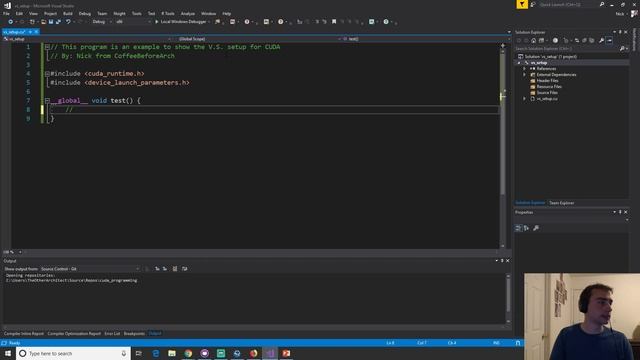Viewport: 640px width, 360px height.
Task: Click the Windows Start button
Action: coord(8,353)
